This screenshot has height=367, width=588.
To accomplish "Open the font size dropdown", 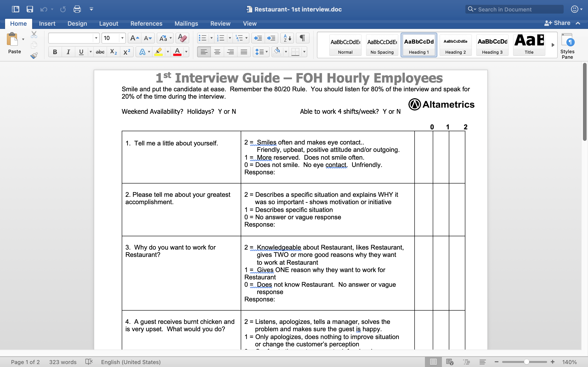I will (122, 38).
